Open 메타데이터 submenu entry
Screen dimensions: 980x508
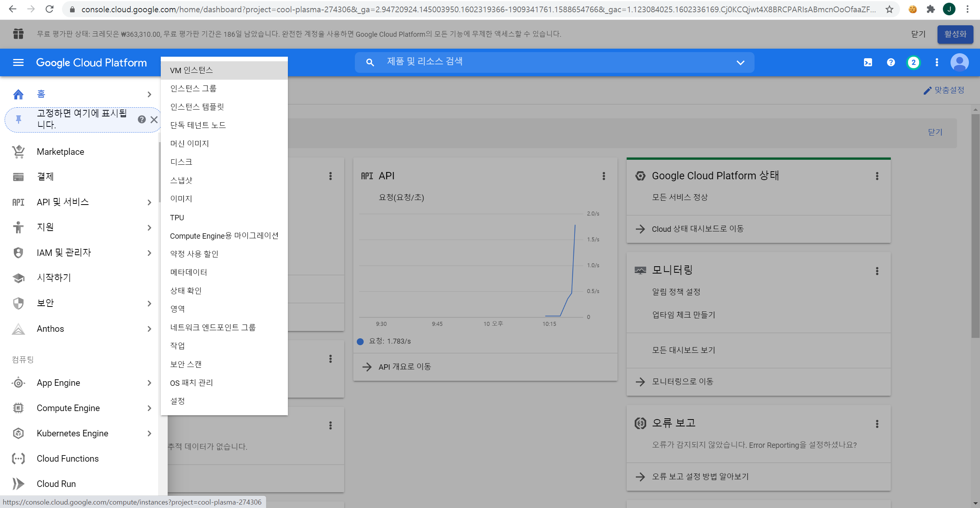188,272
